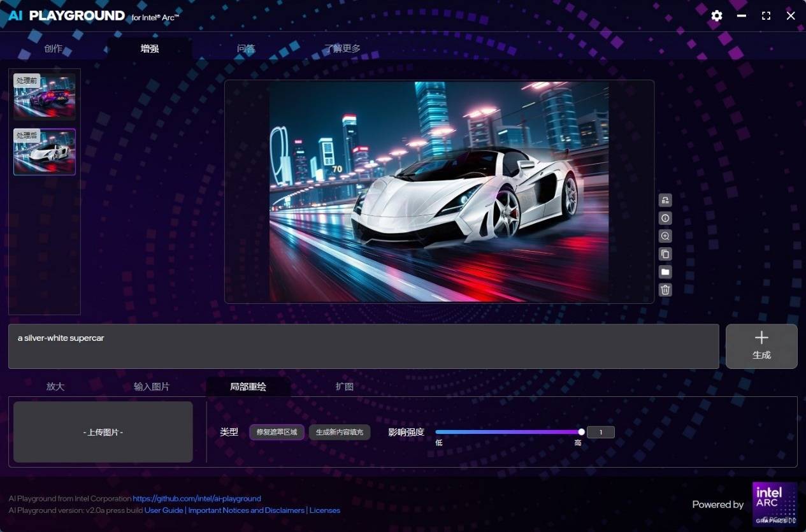Open the AI Playground GitHub link

pyautogui.click(x=197, y=498)
